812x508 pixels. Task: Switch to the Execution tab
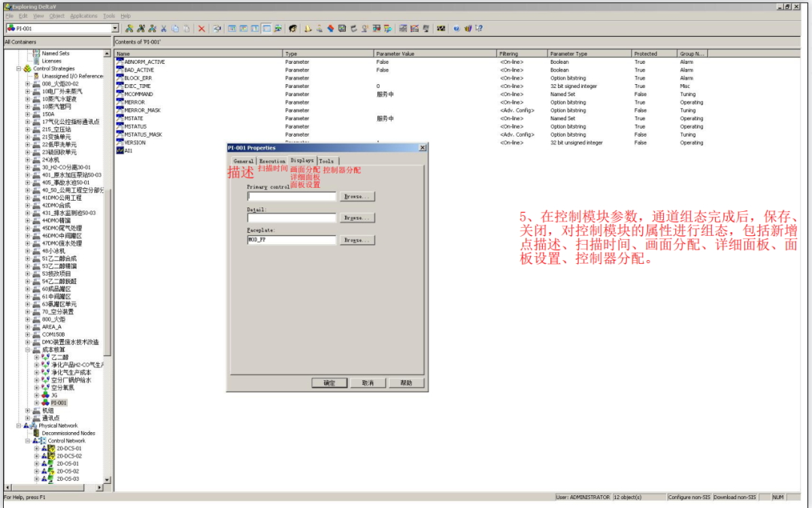pos(272,161)
